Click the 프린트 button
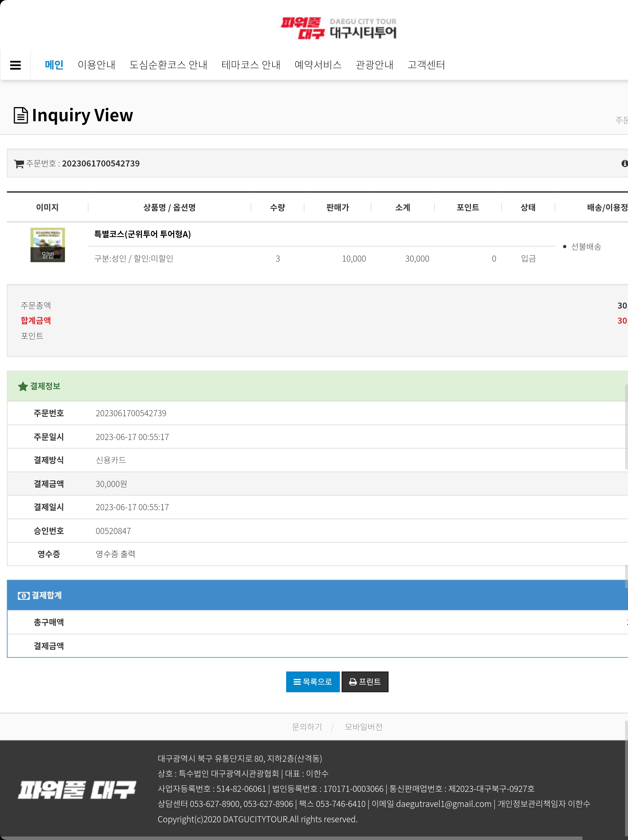 tap(365, 682)
